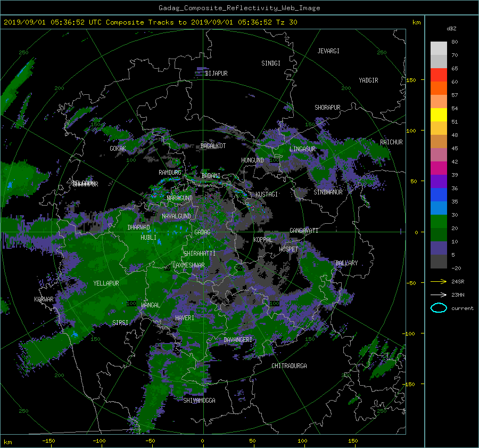Click the cyan current-track ellipse icon
This screenshot has width=479, height=448.
[x=439, y=308]
